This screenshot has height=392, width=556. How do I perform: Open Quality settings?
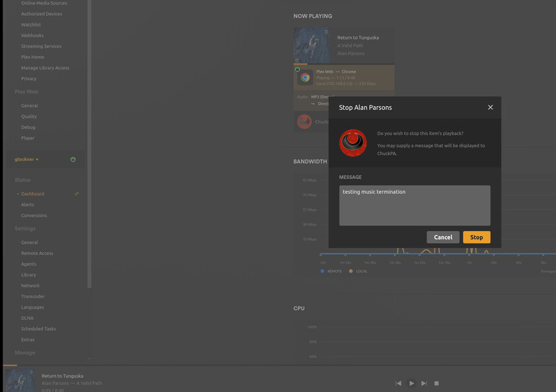(28, 116)
